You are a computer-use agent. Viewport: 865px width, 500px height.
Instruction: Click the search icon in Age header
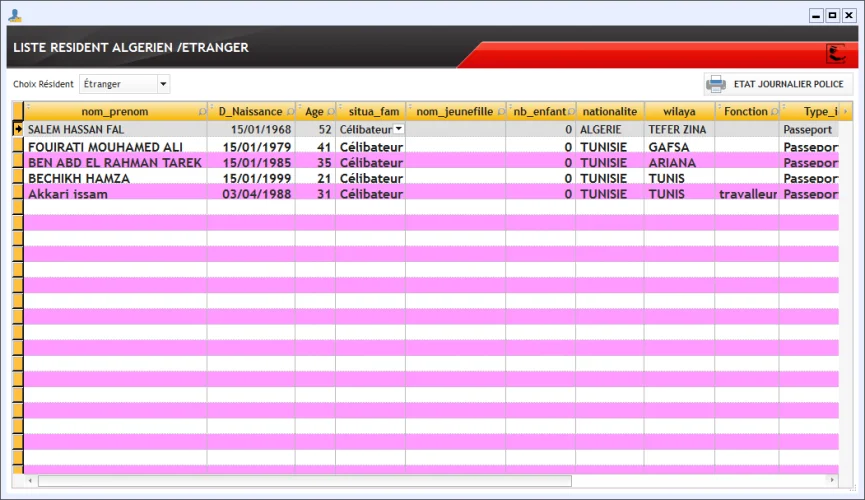[331, 112]
